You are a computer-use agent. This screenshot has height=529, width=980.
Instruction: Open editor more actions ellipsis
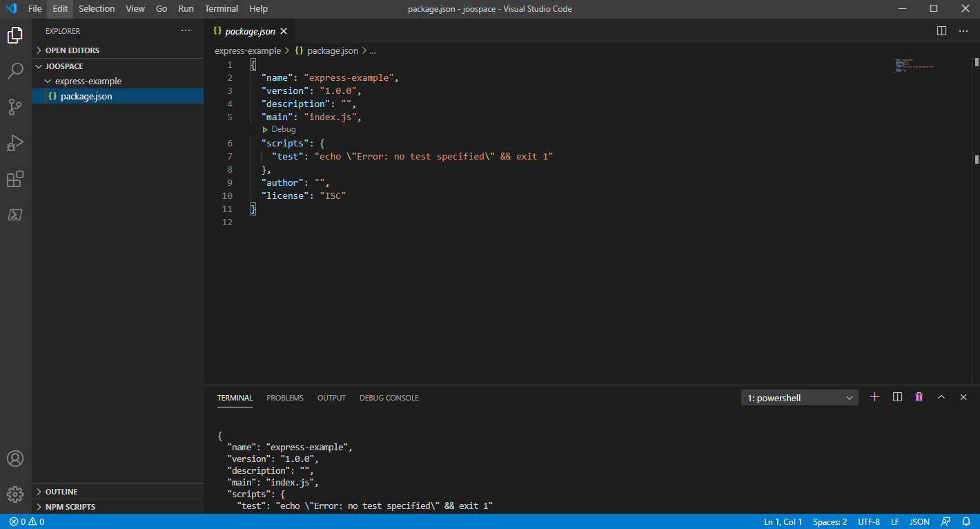click(963, 31)
